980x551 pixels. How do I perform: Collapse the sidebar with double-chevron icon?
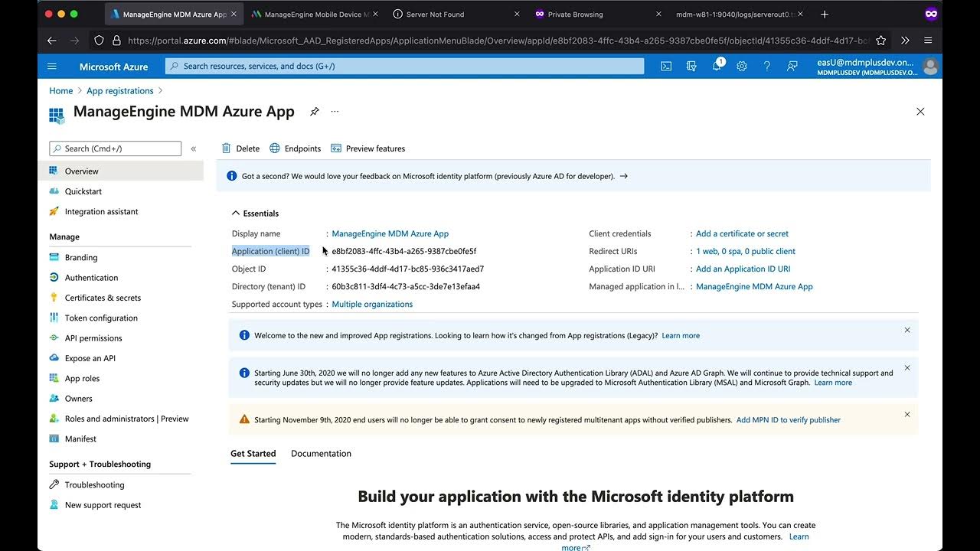194,148
